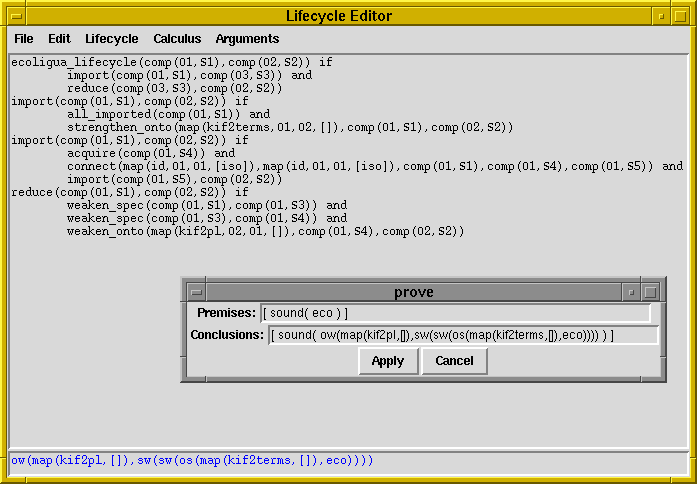This screenshot has height=484, width=697.
Task: Click the all_imported(comp(O1,S1)) line
Action: point(168,115)
